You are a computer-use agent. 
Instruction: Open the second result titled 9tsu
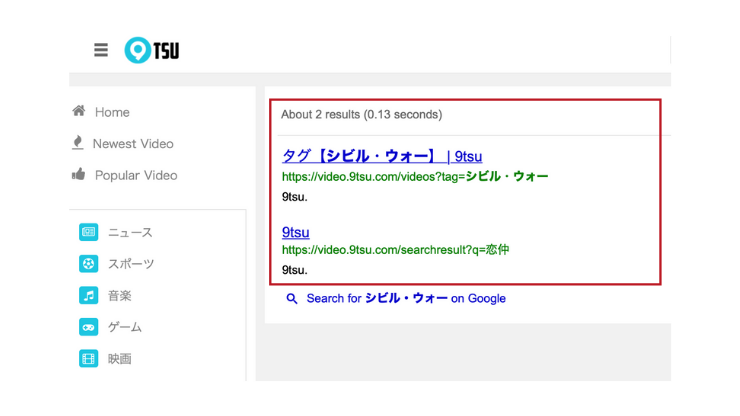tap(295, 232)
